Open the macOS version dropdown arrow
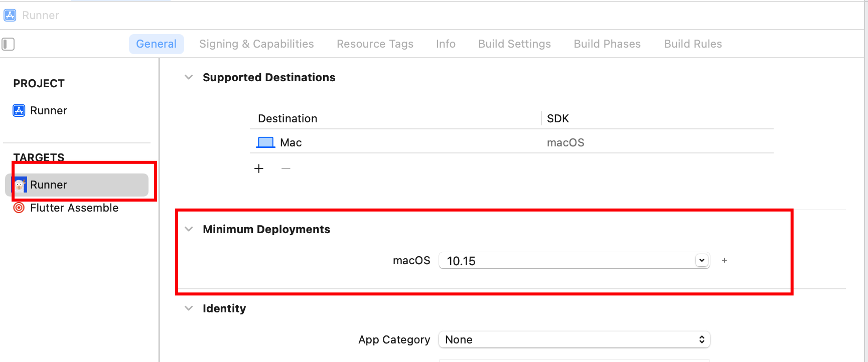Screen dimensions: 868x362 [701, 260]
